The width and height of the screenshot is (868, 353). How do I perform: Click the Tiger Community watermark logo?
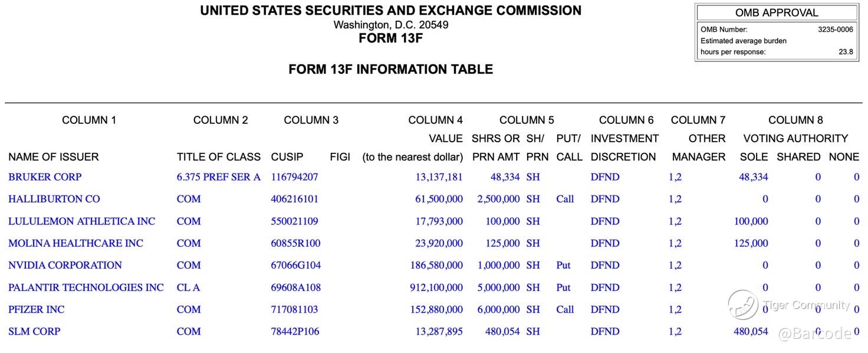click(x=743, y=305)
